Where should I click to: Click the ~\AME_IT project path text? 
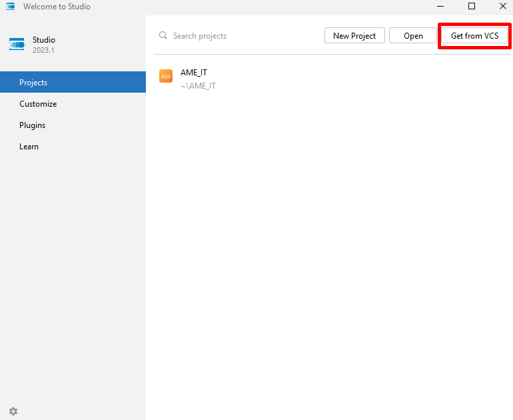[x=198, y=86]
